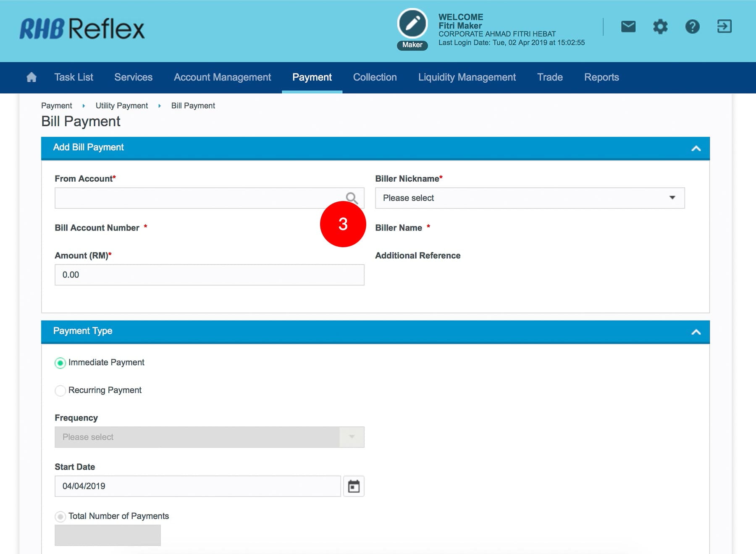Click the home icon in navigation bar
The height and width of the screenshot is (554, 756).
(x=31, y=77)
